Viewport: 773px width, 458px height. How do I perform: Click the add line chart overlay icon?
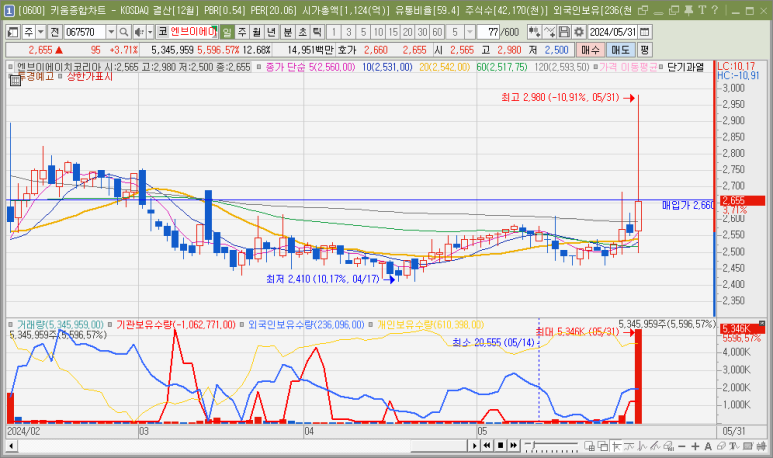(550, 33)
